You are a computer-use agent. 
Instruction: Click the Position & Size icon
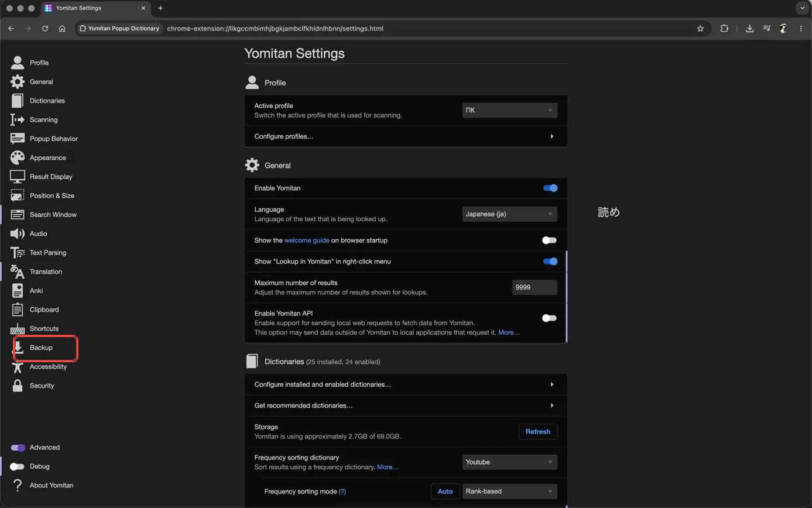coord(18,195)
